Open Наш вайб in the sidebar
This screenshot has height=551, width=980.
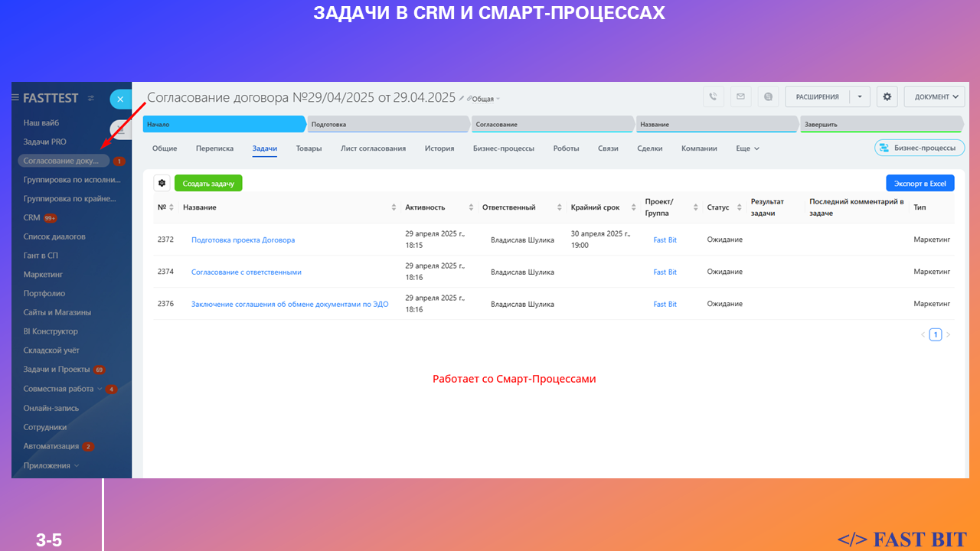[x=41, y=122]
